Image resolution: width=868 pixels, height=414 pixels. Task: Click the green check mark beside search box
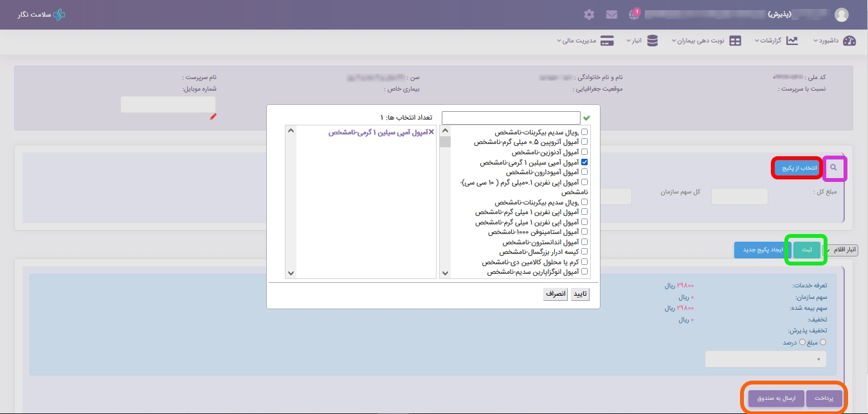[586, 118]
